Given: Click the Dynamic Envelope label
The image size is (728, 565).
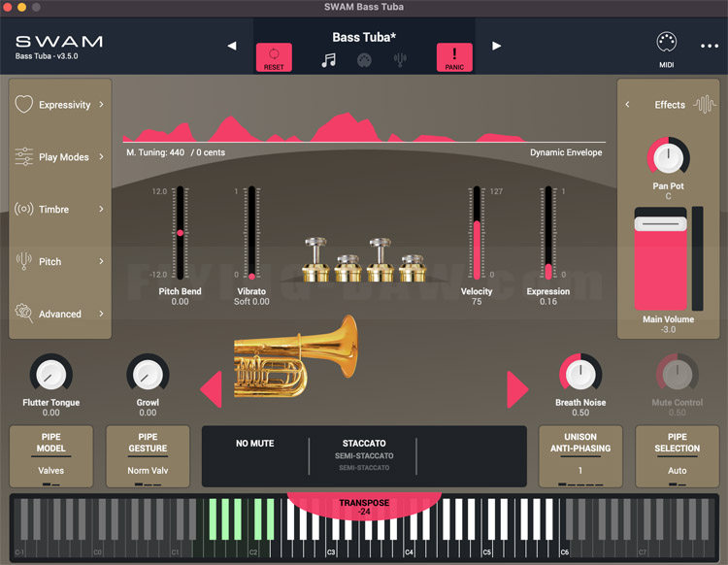Looking at the screenshot, I should [x=566, y=152].
